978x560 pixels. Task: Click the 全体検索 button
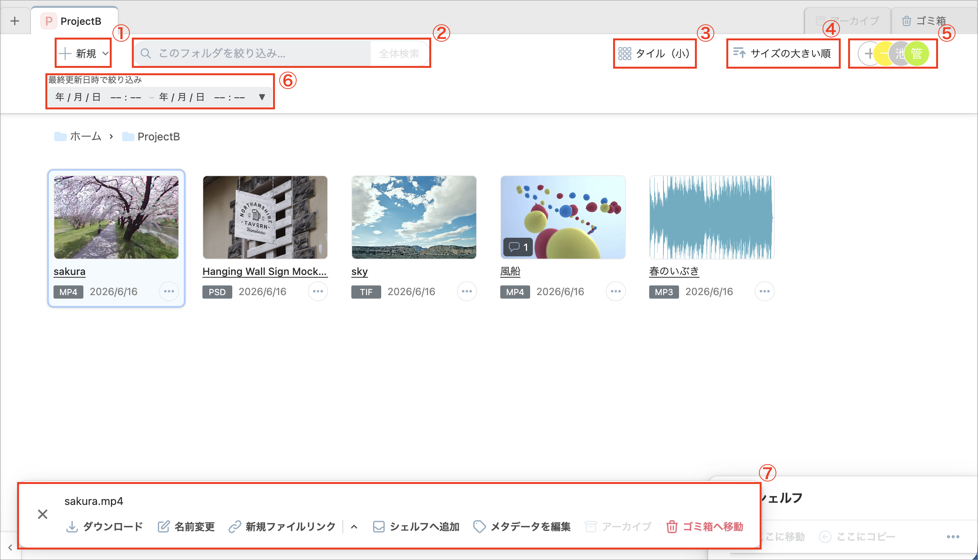click(399, 53)
